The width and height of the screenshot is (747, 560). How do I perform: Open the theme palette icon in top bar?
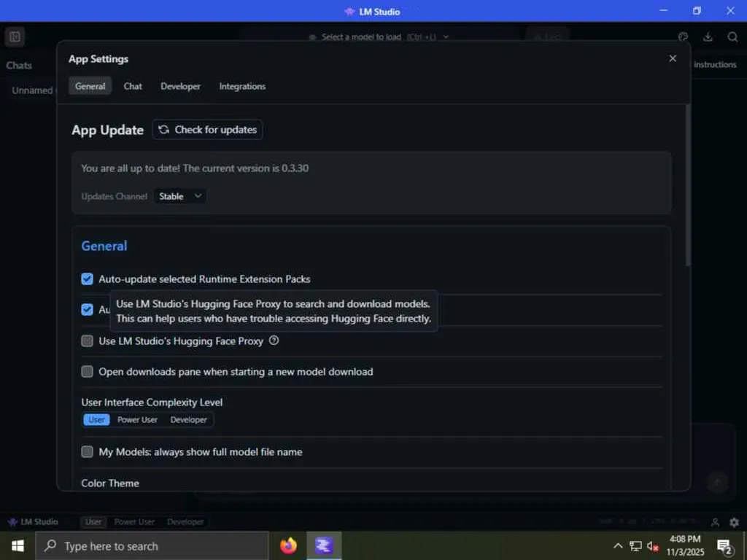pyautogui.click(x=683, y=36)
